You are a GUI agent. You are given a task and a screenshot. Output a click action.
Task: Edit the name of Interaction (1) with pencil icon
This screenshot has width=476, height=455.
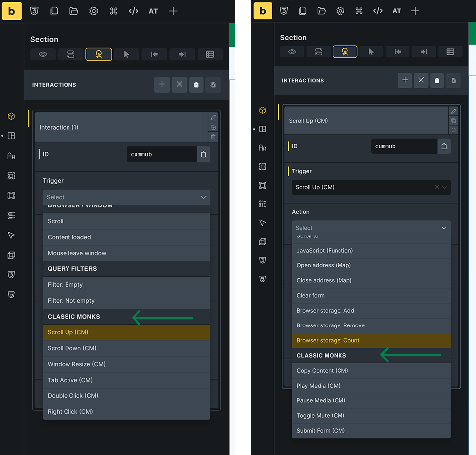[213, 117]
